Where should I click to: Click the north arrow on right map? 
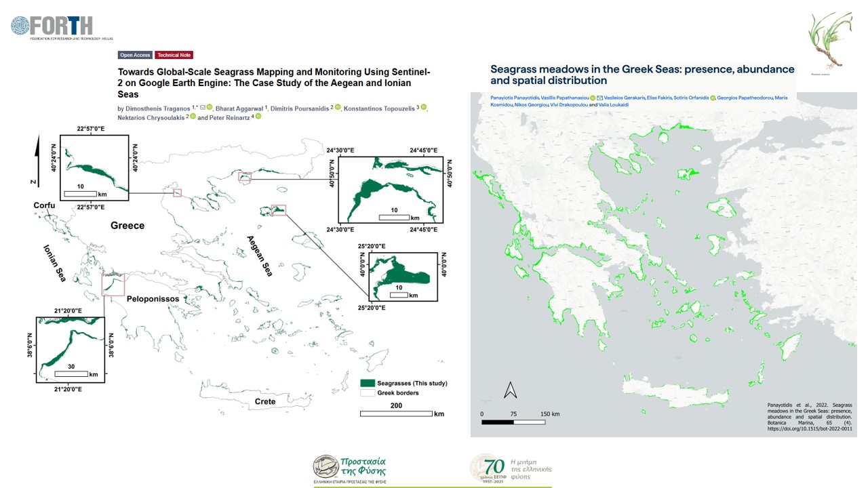click(x=511, y=390)
